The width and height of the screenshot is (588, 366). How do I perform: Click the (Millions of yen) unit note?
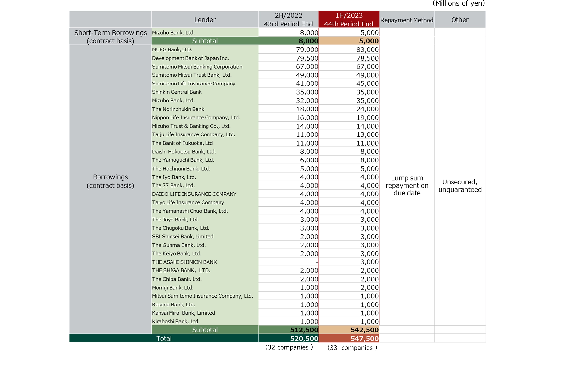coord(459,3)
